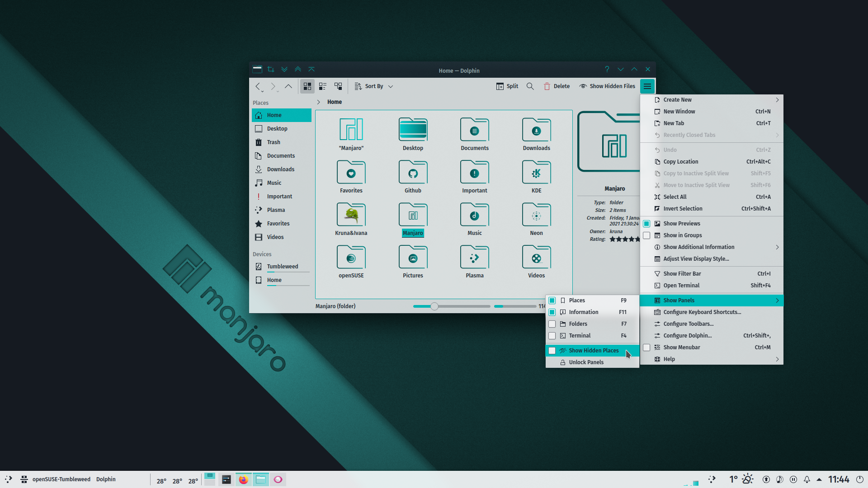This screenshot has height=488, width=868.
Task: Open the Favorites folder in file view
Action: pyautogui.click(x=351, y=177)
